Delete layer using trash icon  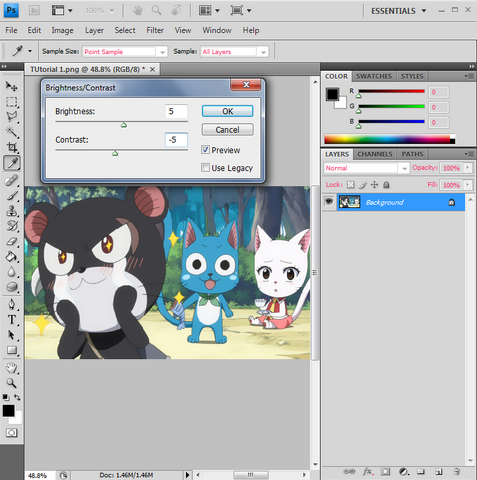pyautogui.click(x=457, y=471)
